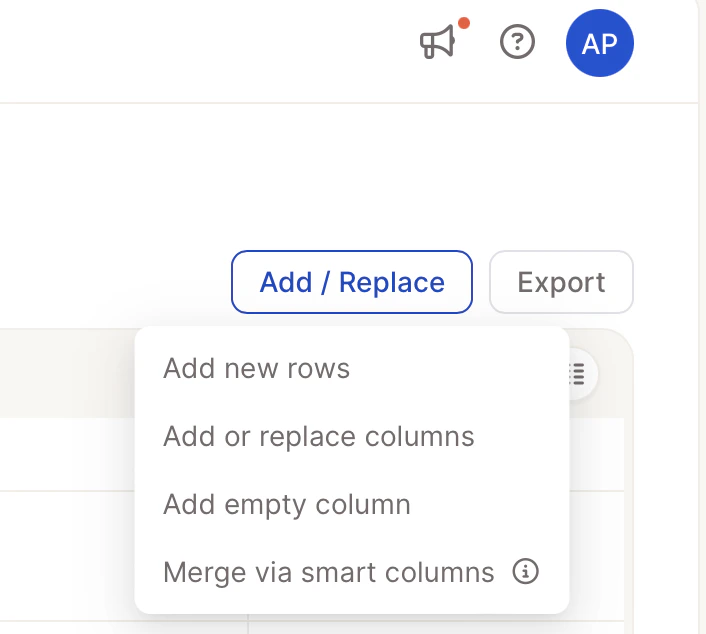Click the Export button

click(561, 282)
